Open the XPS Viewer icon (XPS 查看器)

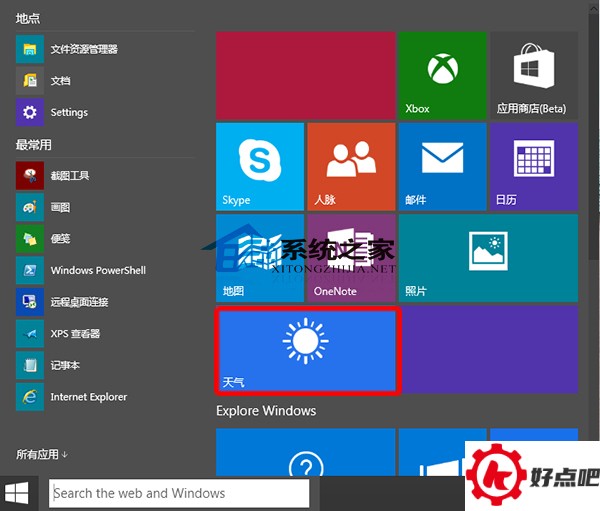coord(30,334)
